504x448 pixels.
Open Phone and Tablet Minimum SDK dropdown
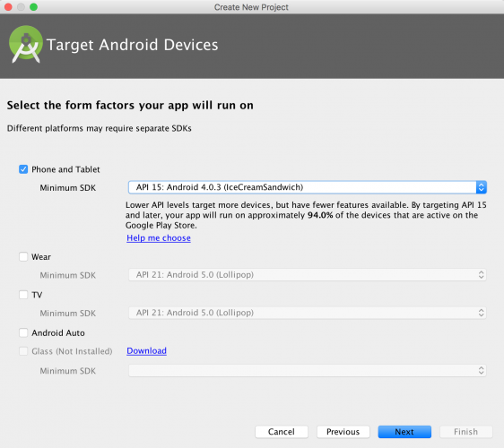point(308,187)
